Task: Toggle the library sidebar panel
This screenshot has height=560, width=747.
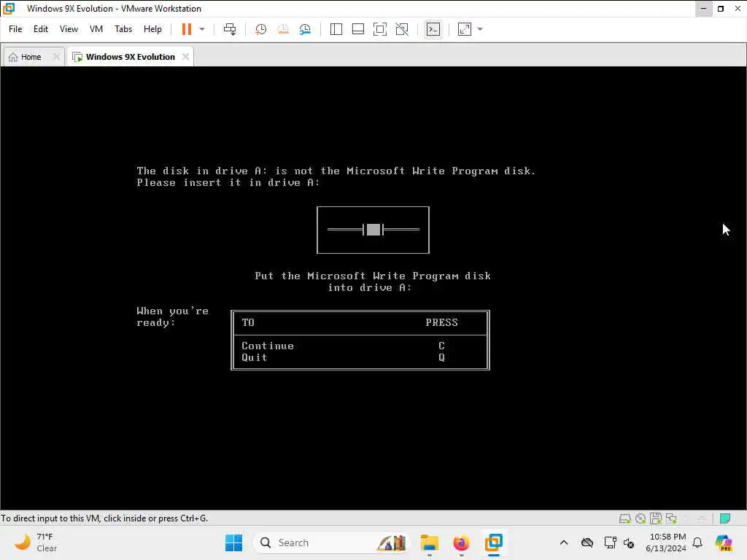Action: click(336, 29)
